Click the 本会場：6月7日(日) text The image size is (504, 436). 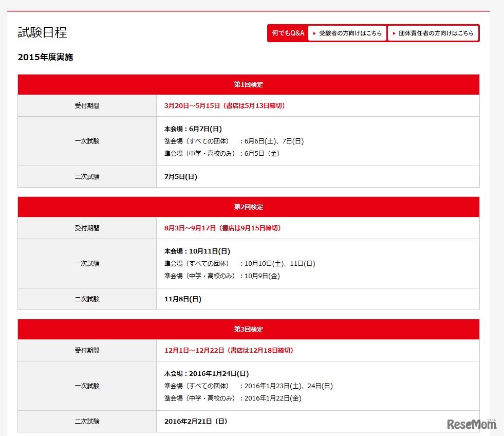[193, 129]
